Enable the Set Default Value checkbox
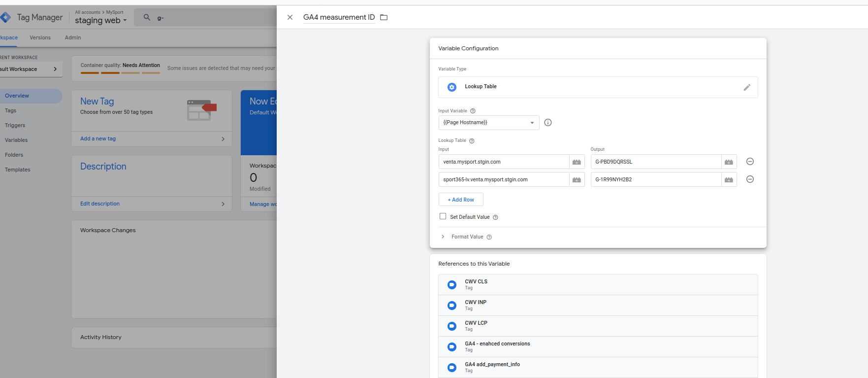The image size is (868, 378). point(443,216)
